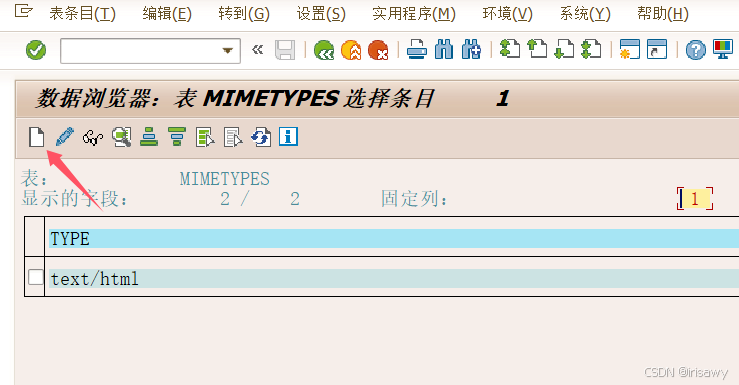Open the 帮助(H) menu
This screenshot has height=385, width=739.
coord(663,14)
